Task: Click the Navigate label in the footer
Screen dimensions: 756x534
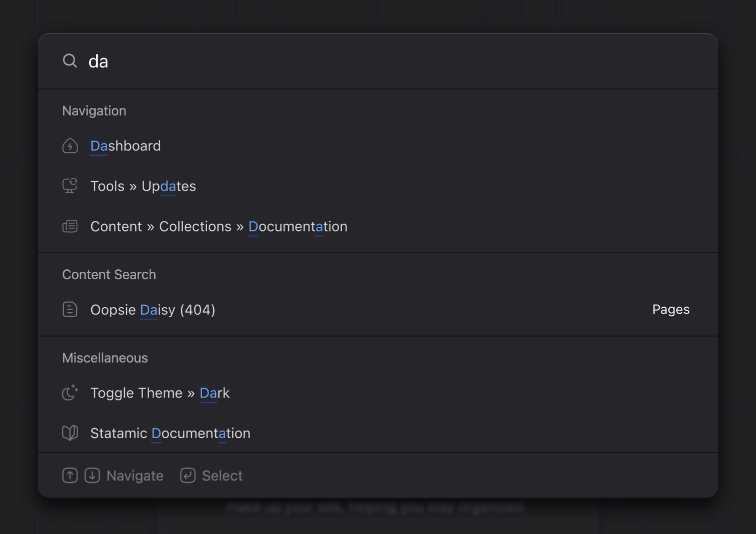Action: coord(135,476)
